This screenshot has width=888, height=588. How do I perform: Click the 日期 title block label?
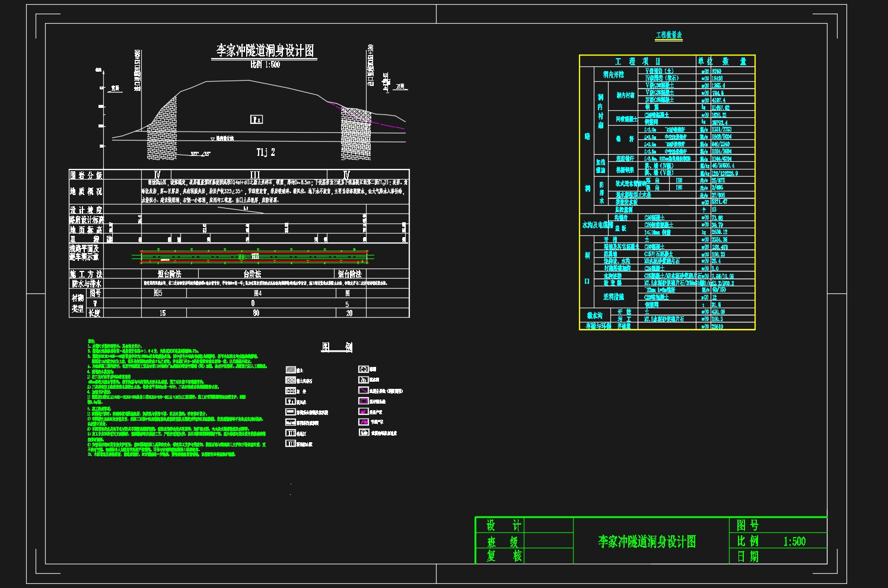[747, 557]
